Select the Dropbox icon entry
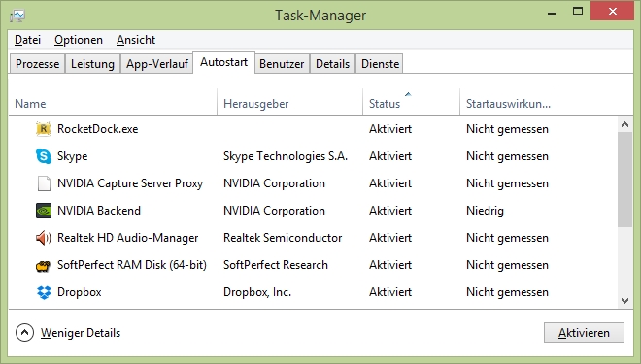This screenshot has height=364, width=641. pyautogui.click(x=44, y=292)
